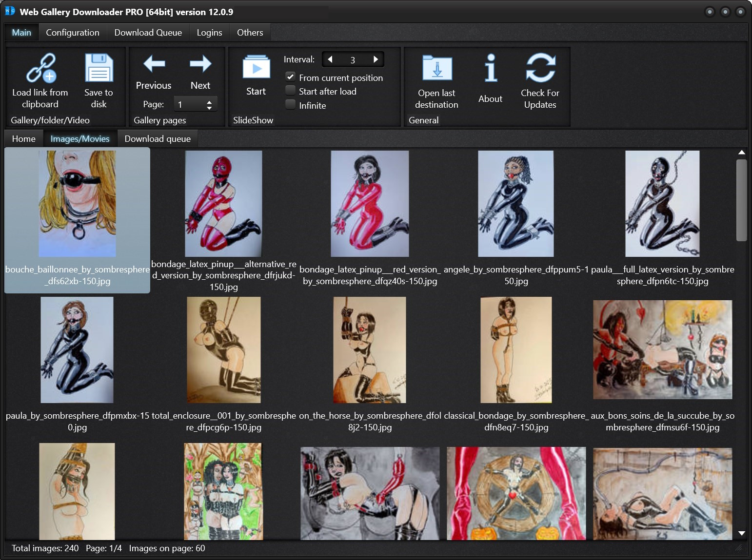Increase slideshow interval with right arrow
Image resolution: width=752 pixels, height=560 pixels.
click(x=376, y=59)
